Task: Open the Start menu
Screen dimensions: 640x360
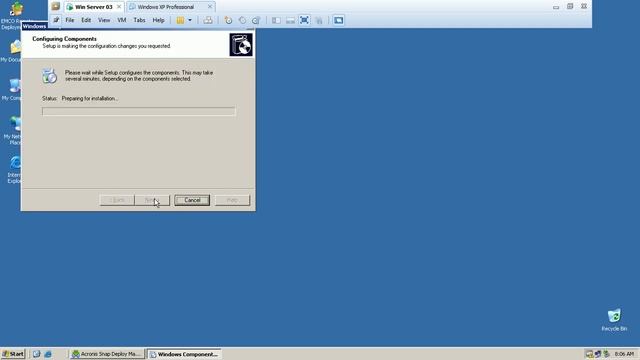Action: (13, 354)
